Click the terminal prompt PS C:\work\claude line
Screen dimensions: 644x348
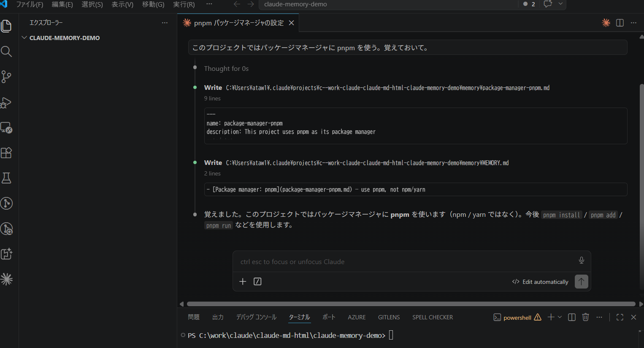[x=287, y=335]
